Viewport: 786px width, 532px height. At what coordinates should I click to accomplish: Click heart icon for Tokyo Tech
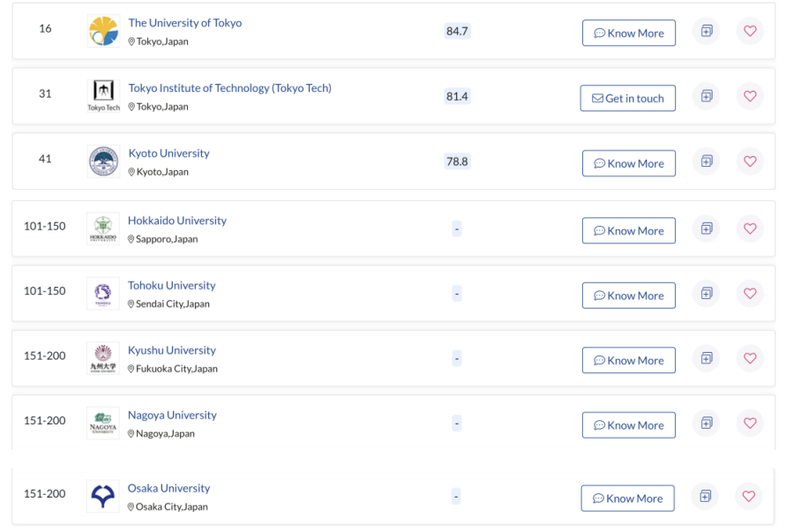pyautogui.click(x=750, y=96)
